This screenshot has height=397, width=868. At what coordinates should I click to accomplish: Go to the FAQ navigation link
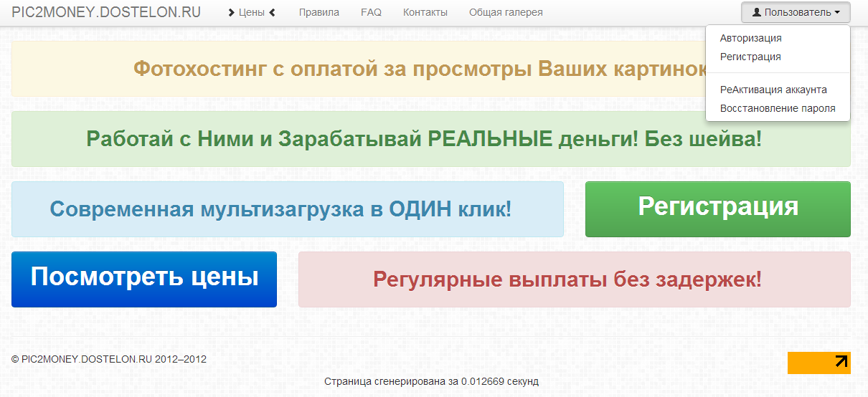click(x=371, y=12)
